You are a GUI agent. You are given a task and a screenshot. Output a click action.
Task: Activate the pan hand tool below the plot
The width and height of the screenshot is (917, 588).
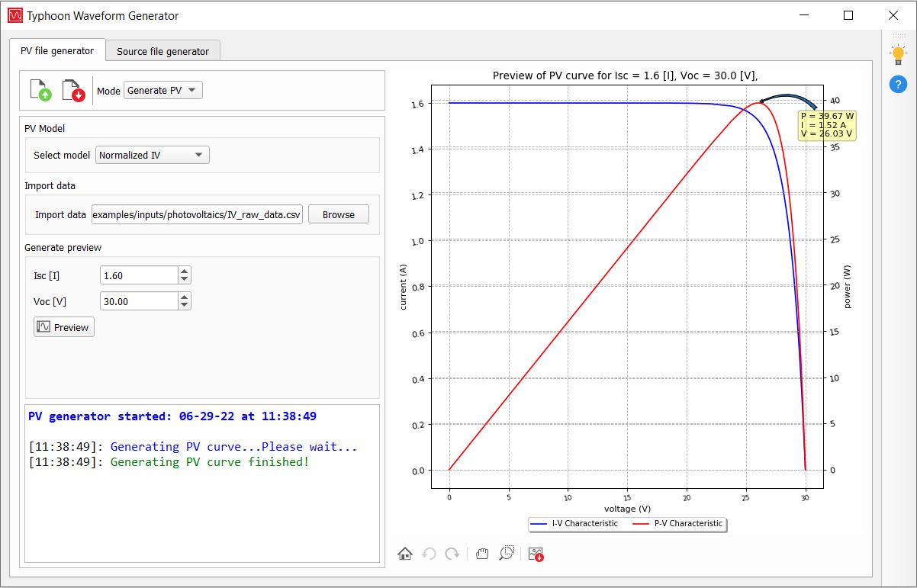click(x=481, y=554)
